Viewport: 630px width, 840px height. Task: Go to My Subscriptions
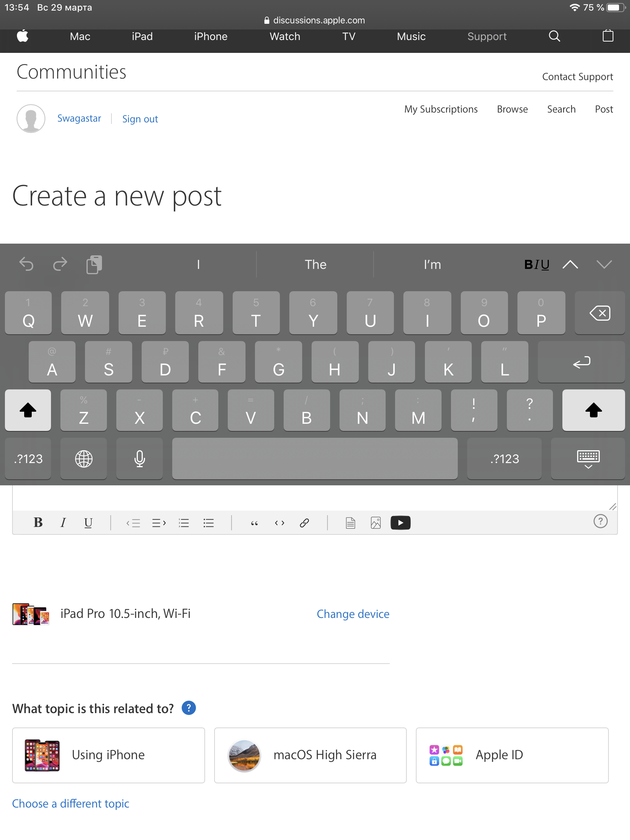point(441,109)
